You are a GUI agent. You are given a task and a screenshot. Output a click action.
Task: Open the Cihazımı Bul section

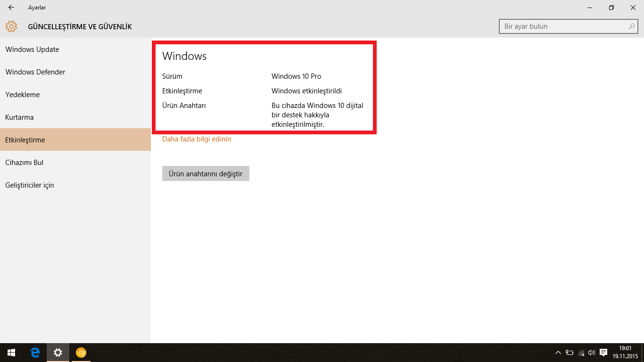coord(25,163)
